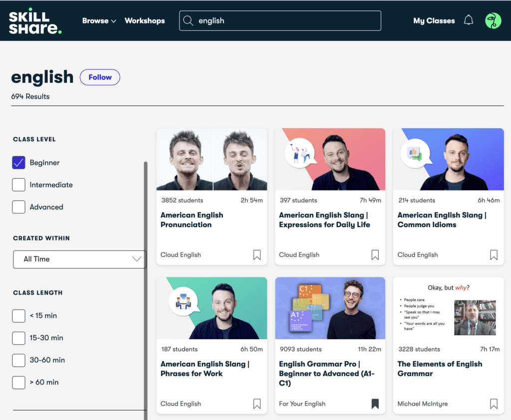Open the All Time created within dropdown

point(79,259)
